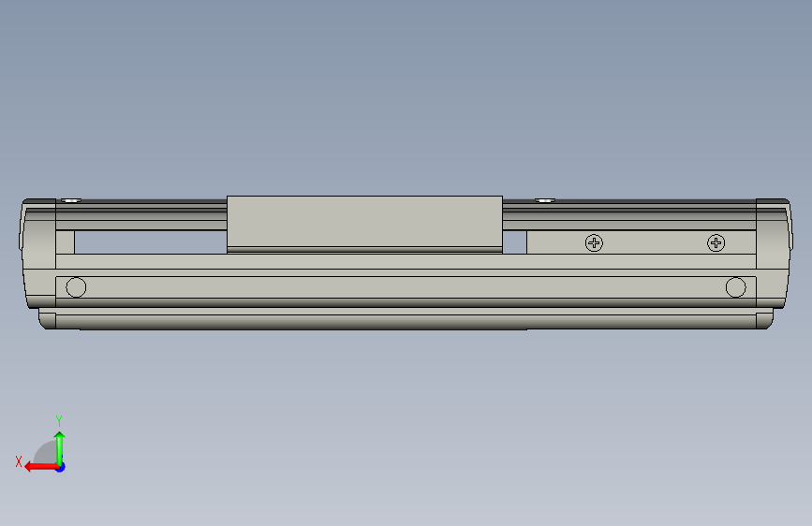
Task: Select the rectangular slot opening left of slider
Action: tap(151, 242)
